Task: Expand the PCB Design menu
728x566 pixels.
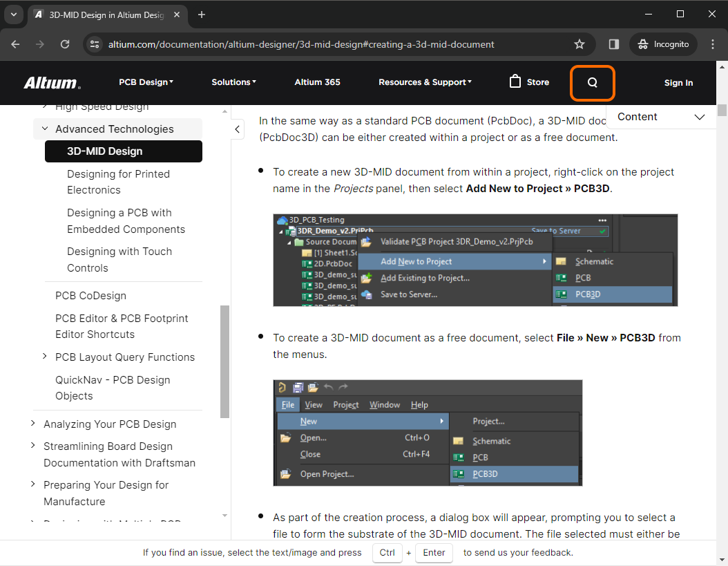Action: (x=146, y=82)
